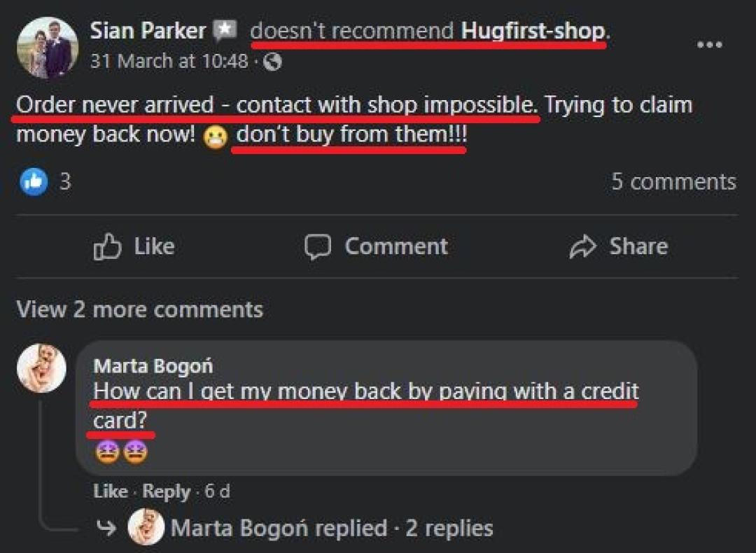Click Marta Bogoń's name in comment
Viewport: 756px width, 553px height.
tap(153, 366)
